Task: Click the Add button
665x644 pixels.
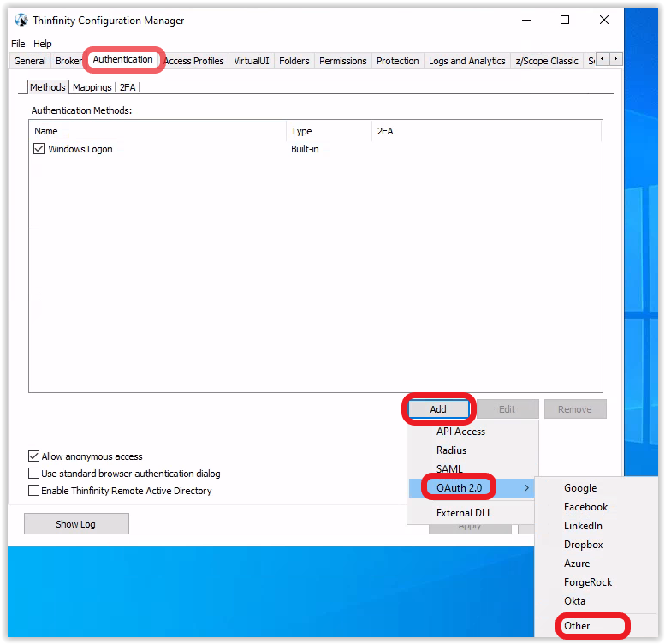Action: [438, 409]
